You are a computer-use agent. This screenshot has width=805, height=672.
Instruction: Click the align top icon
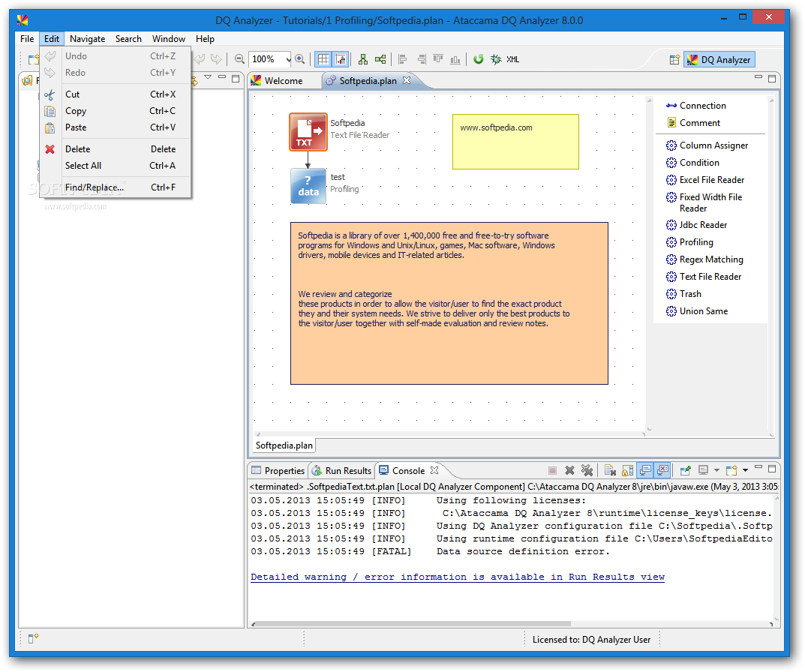pos(438,59)
